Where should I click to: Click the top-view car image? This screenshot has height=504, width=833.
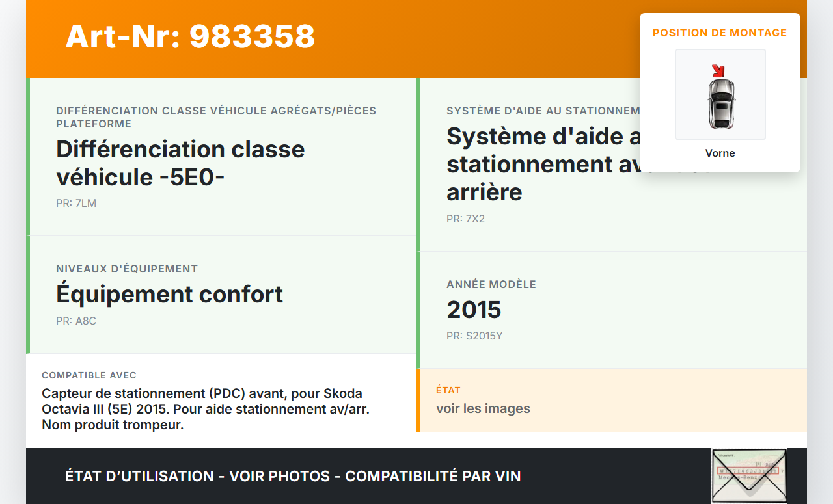coord(721,103)
